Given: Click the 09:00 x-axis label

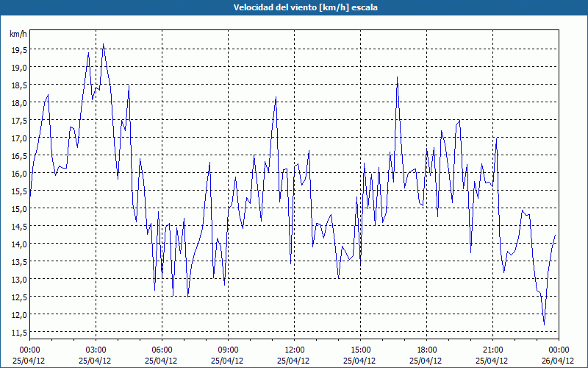Looking at the screenshot, I should tap(228, 350).
